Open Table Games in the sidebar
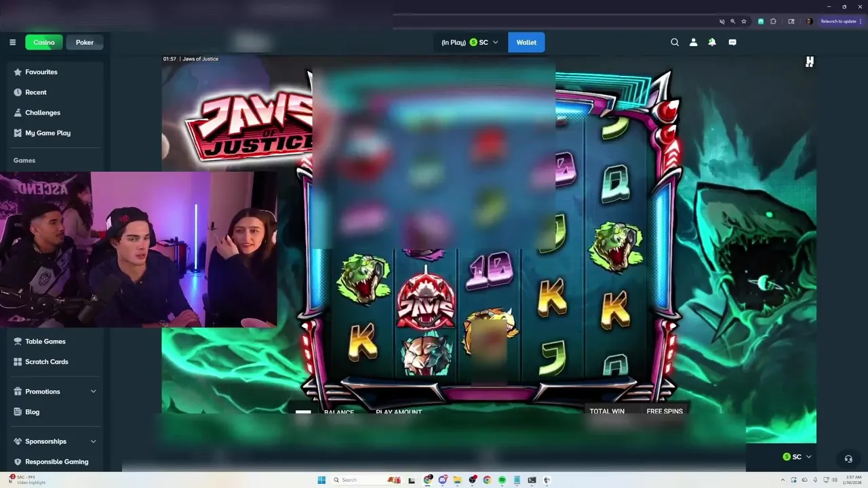This screenshot has height=488, width=868. click(x=45, y=342)
